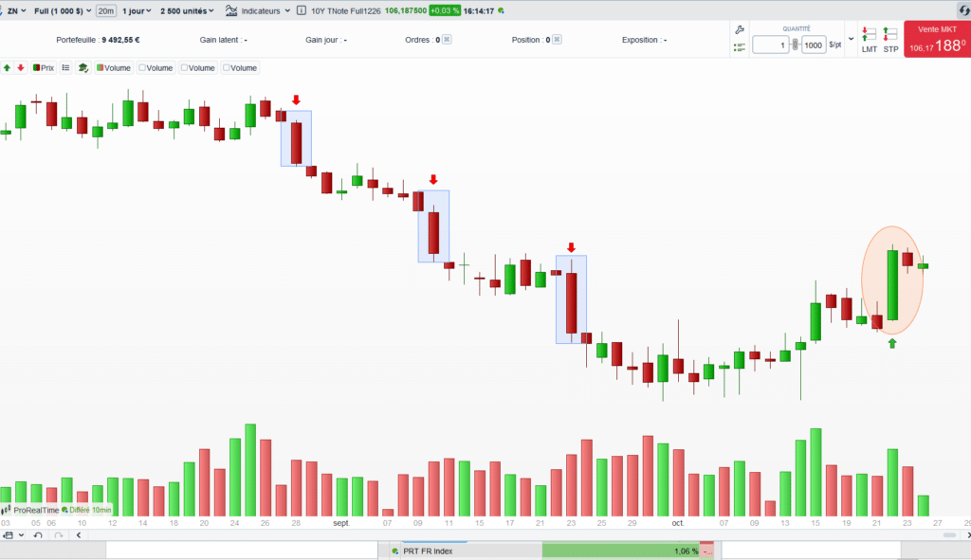971x560 pixels.
Task: Expand the $/pt order options chevron
Action: click(851, 39)
